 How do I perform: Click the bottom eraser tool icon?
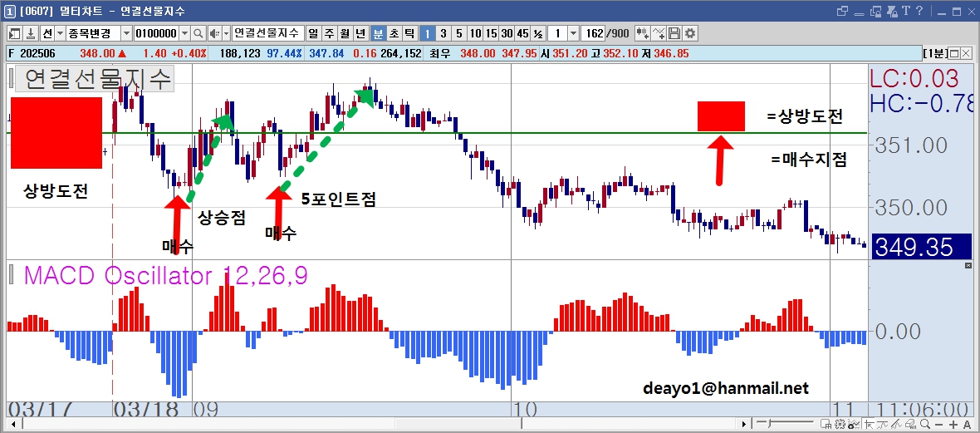910,424
